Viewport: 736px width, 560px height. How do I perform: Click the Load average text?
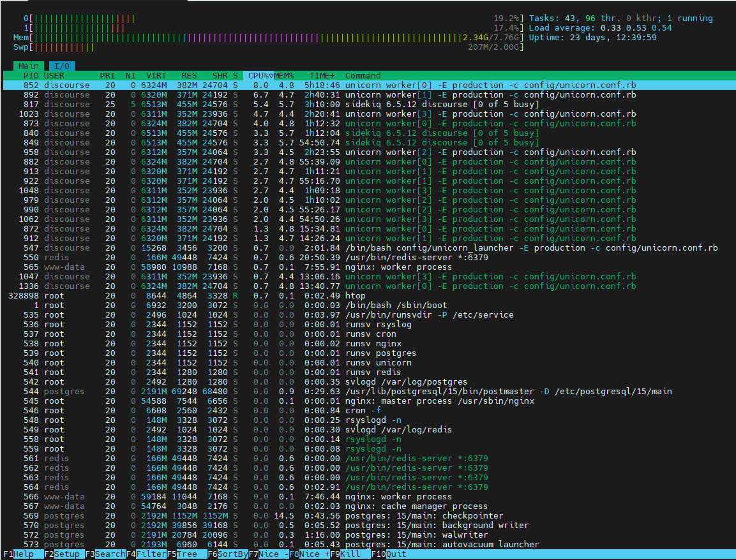[x=600, y=27]
